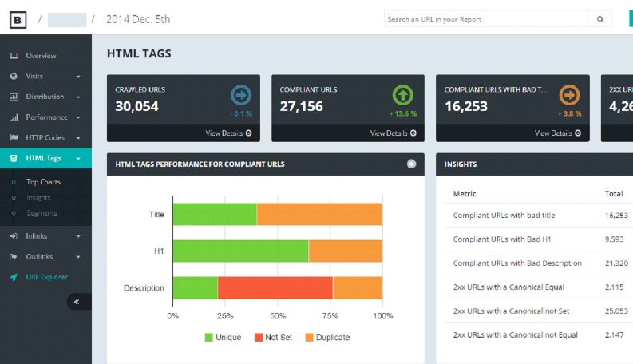Screen dimensions: 633x364
Task: Click the Distribution chart icon
Action: (14, 97)
